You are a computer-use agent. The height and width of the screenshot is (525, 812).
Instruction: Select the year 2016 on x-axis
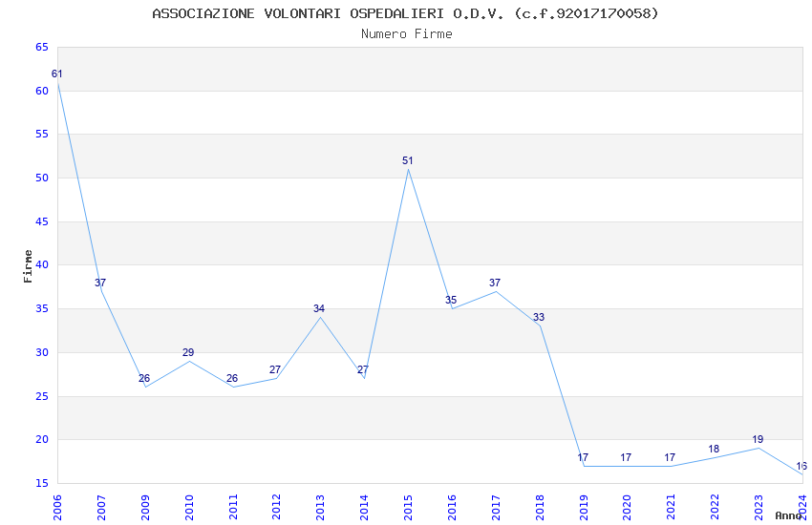point(452,508)
